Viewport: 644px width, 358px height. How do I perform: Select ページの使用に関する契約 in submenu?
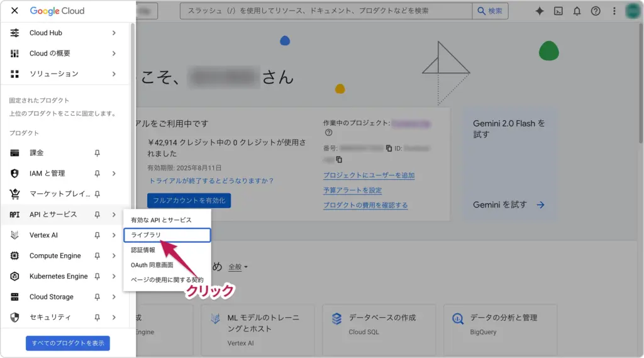(x=167, y=280)
